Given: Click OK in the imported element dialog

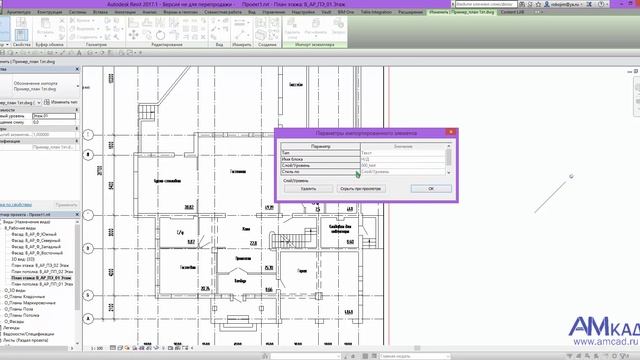Looking at the screenshot, I should click(x=431, y=189).
